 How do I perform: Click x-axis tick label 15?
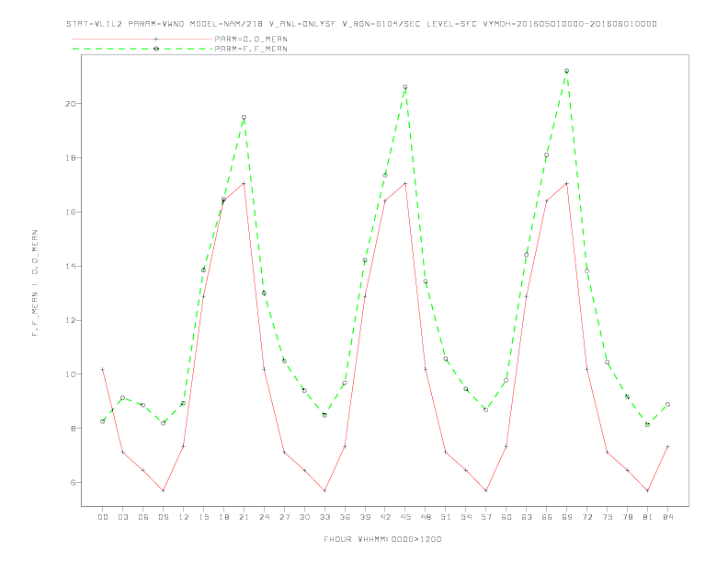(203, 517)
